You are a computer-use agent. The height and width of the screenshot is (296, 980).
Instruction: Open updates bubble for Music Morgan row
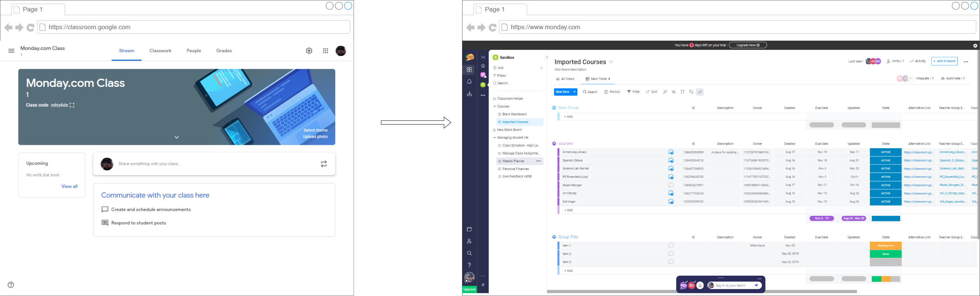click(671, 185)
